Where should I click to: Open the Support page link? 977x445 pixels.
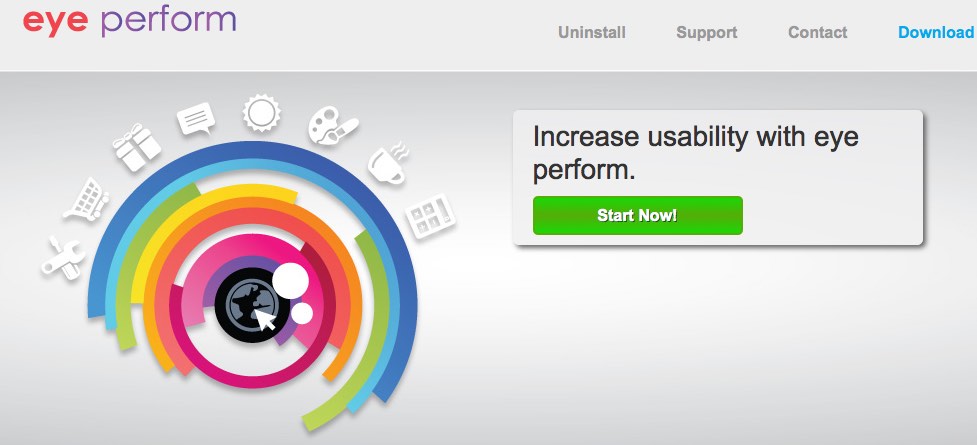coord(707,32)
